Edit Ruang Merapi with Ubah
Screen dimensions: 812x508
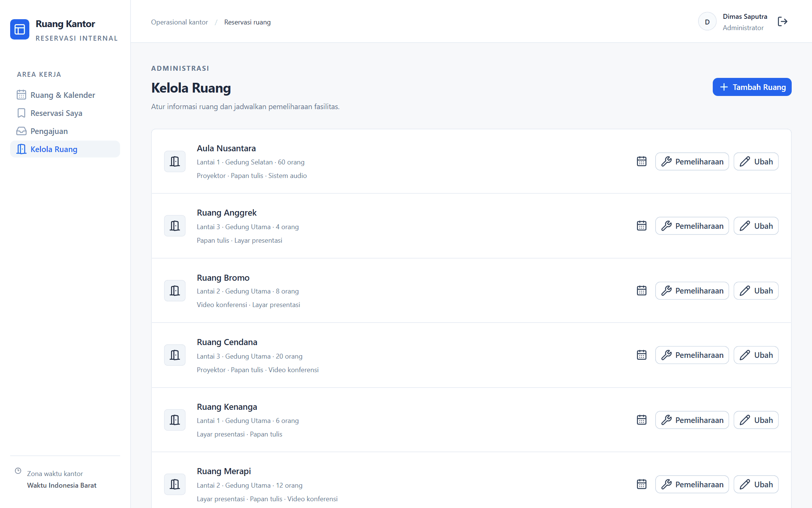click(x=756, y=484)
